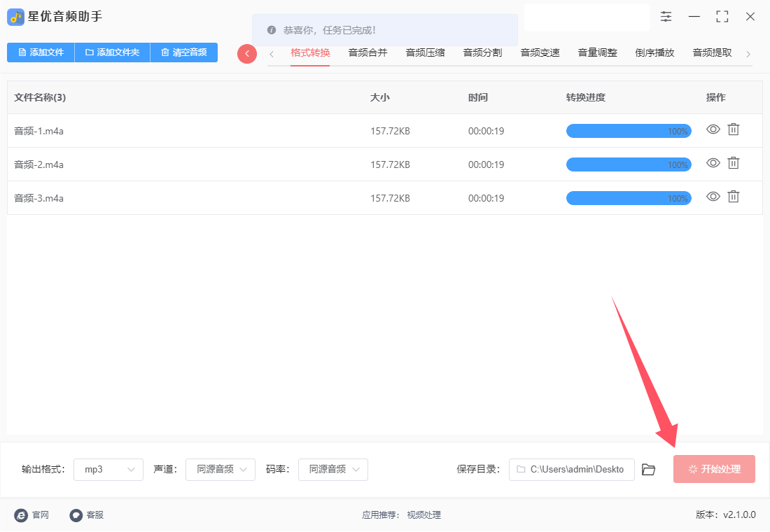
Task: Open the save directory folder icon
Action: (x=648, y=470)
